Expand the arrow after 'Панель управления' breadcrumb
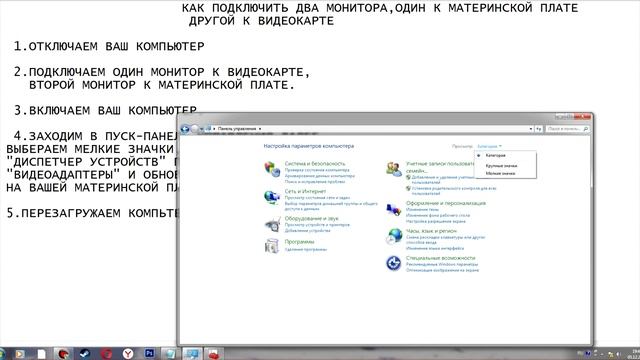Viewport: 640px width, 360px height. coord(260,129)
